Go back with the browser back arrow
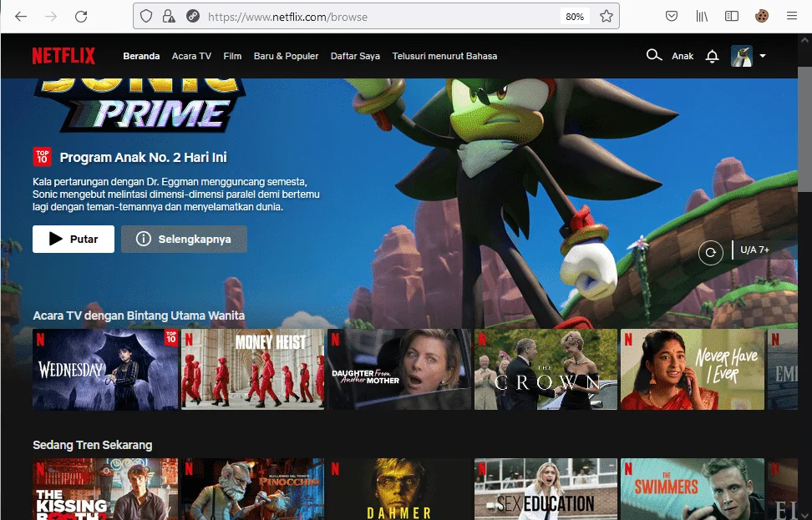 point(21,17)
